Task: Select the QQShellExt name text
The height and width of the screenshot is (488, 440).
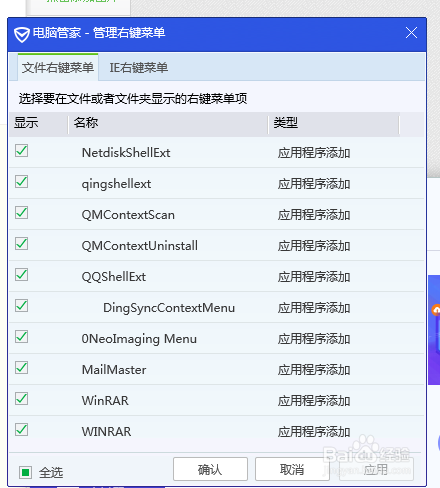Action: pos(114,277)
